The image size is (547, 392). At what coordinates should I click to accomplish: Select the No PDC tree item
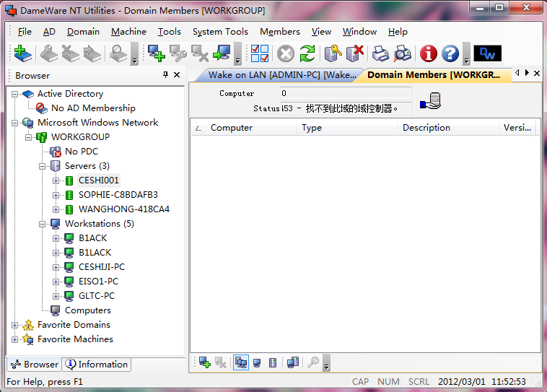tap(82, 152)
